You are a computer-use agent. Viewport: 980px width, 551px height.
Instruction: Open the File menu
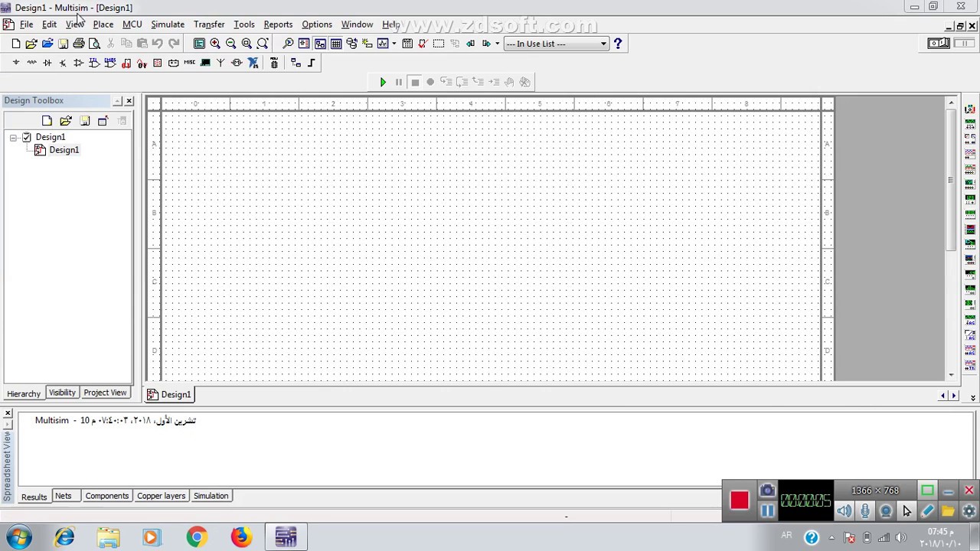click(26, 24)
